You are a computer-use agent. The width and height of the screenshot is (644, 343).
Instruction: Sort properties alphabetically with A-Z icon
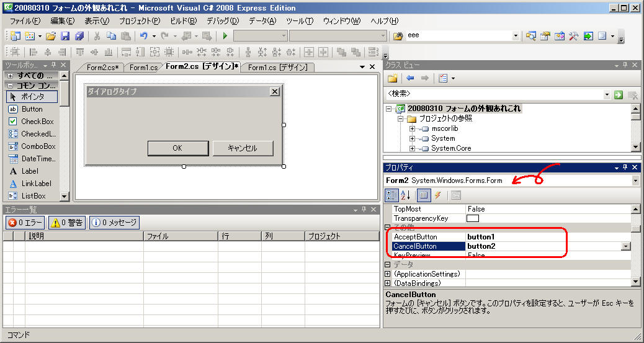406,195
